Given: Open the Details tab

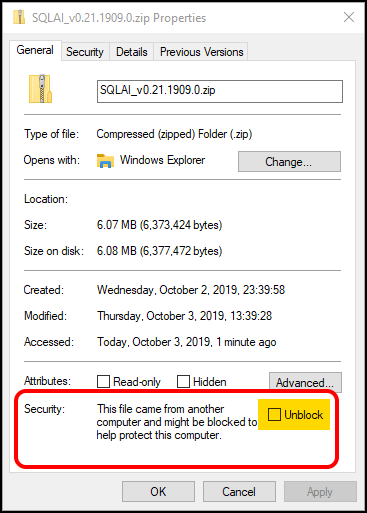Looking at the screenshot, I should click(132, 52).
